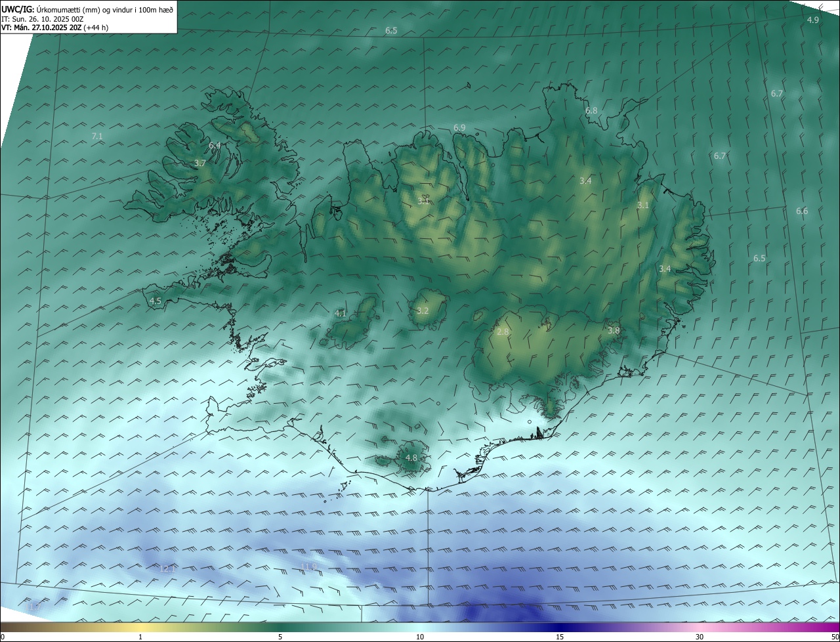
Task: Select the 7.1 value over the ocean
Action: [97, 137]
